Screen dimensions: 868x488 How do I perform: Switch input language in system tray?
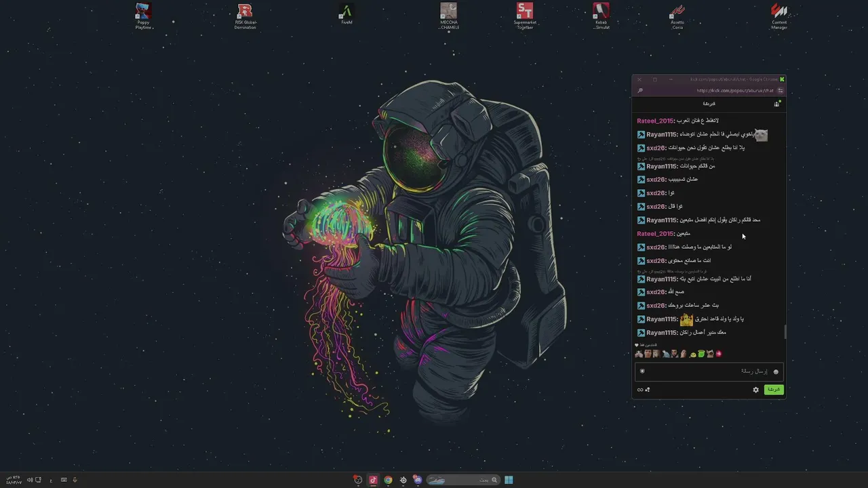pyautogui.click(x=51, y=480)
